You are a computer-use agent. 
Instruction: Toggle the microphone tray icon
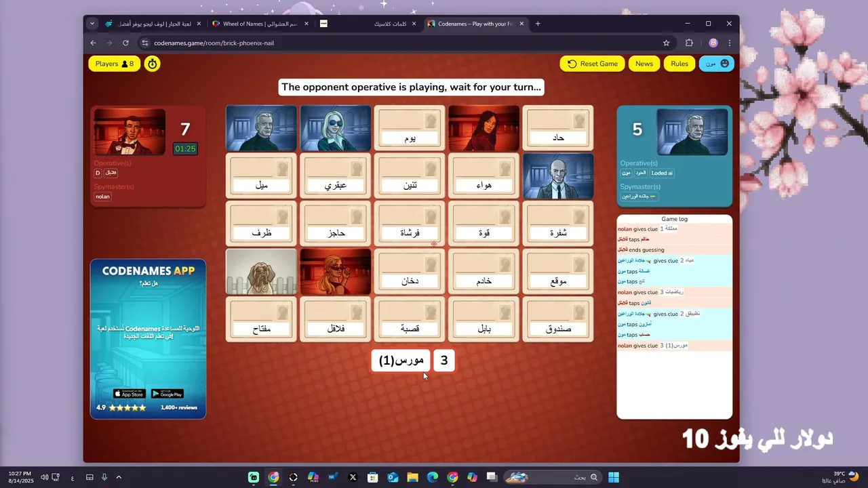(104, 477)
